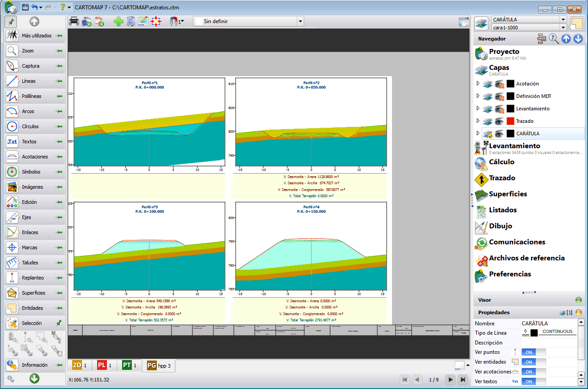Expand the Acotación layer tree node
Screen dimensions: 588x389
[x=478, y=84]
